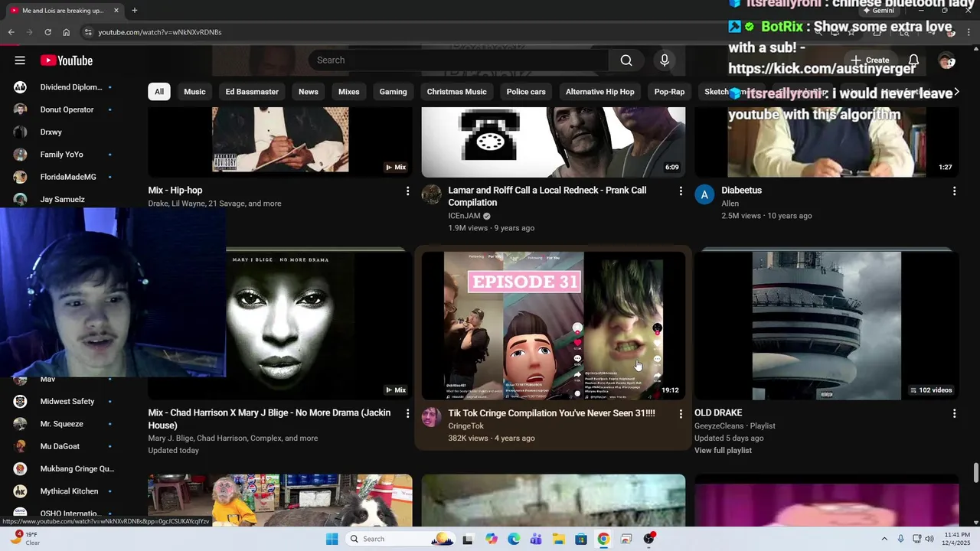980x551 pixels.
Task: Open more options for Tik Tok Cringe video
Action: pos(681,413)
